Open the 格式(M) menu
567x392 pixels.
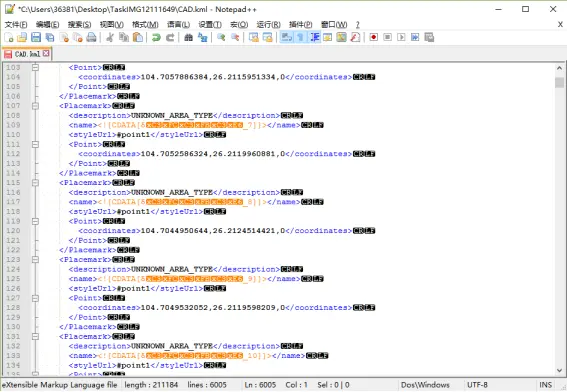145,25
